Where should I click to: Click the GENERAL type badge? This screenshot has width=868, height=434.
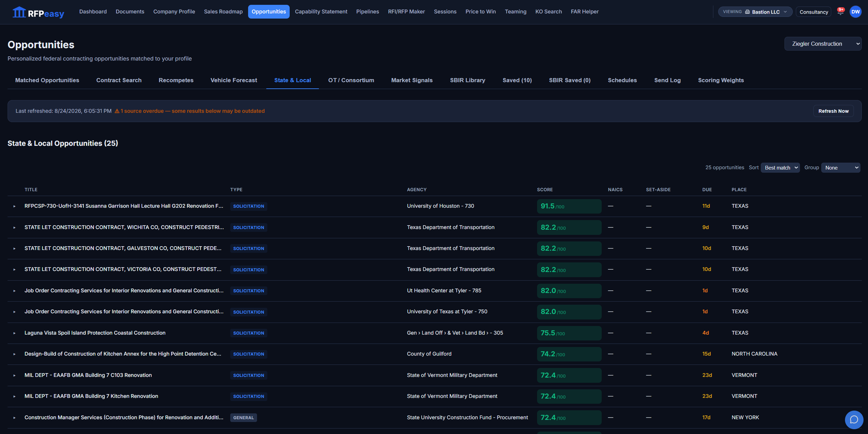[x=244, y=418]
